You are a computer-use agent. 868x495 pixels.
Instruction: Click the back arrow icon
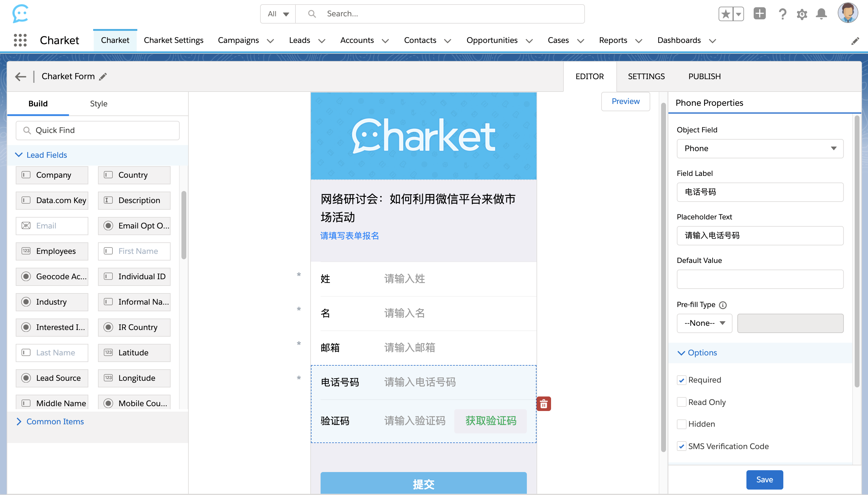coord(21,76)
